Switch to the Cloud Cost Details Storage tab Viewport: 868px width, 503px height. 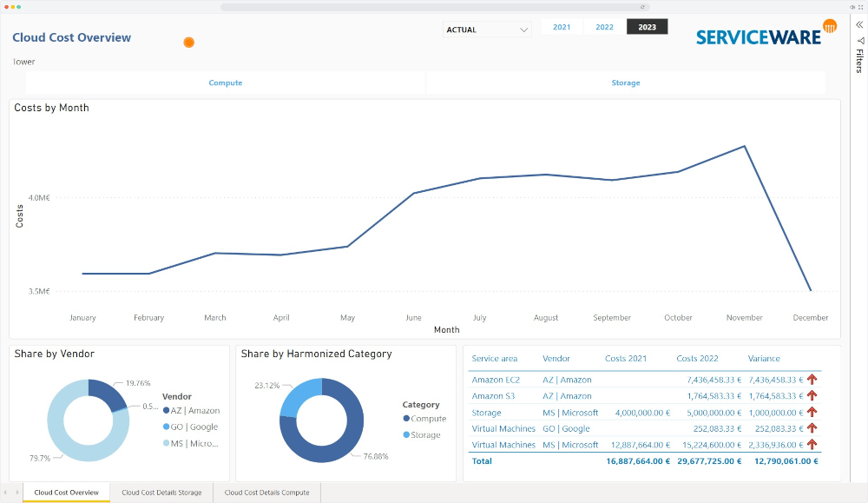pyautogui.click(x=162, y=492)
